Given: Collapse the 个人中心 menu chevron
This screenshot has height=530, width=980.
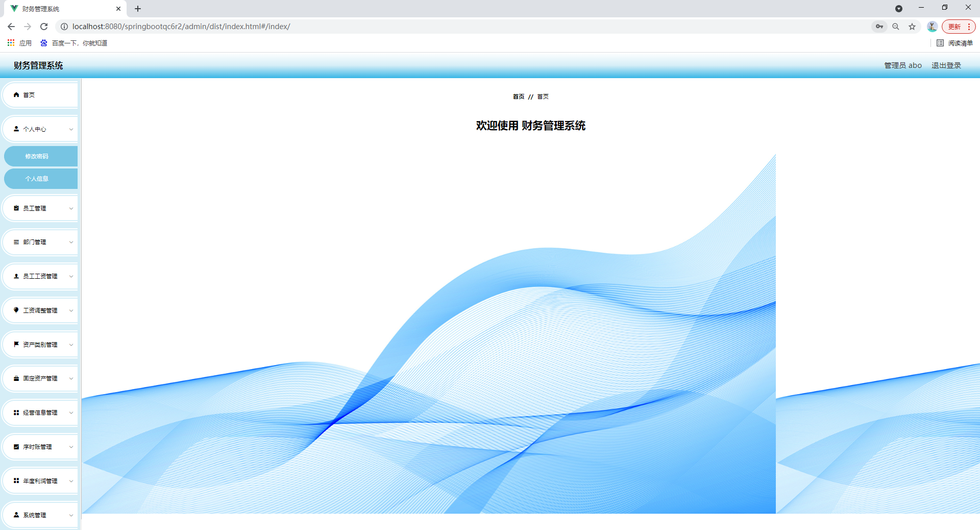Looking at the screenshot, I should [71, 129].
